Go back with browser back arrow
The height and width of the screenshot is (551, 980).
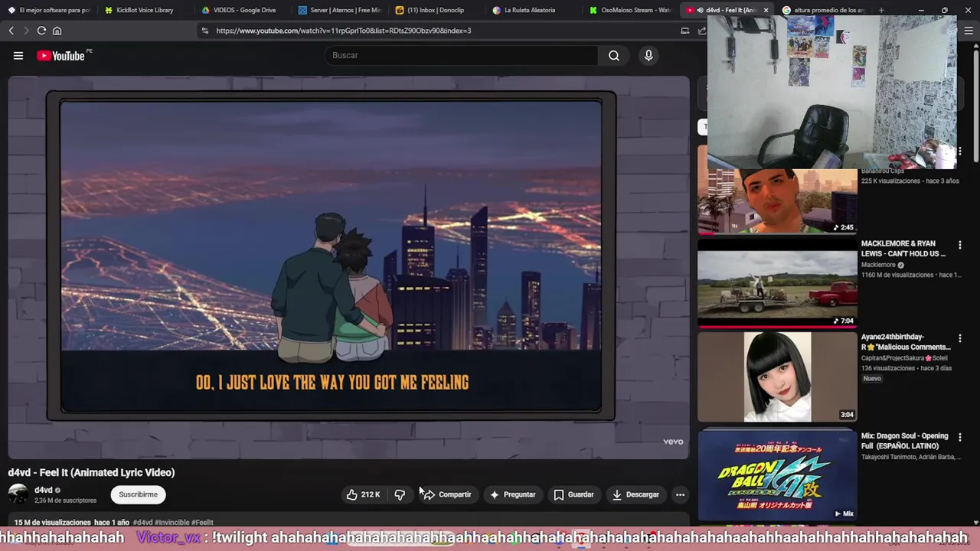coord(11,31)
